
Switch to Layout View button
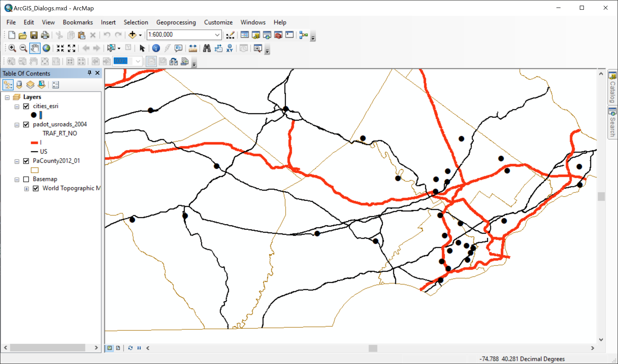(118, 348)
